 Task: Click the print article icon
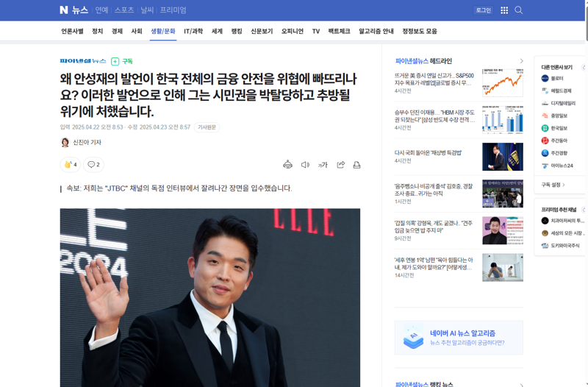356,164
